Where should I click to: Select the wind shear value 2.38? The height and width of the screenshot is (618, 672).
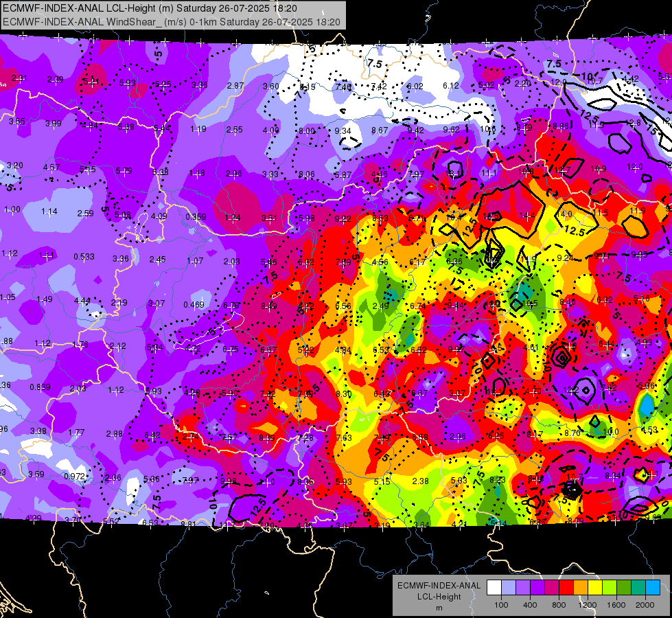[x=420, y=481]
